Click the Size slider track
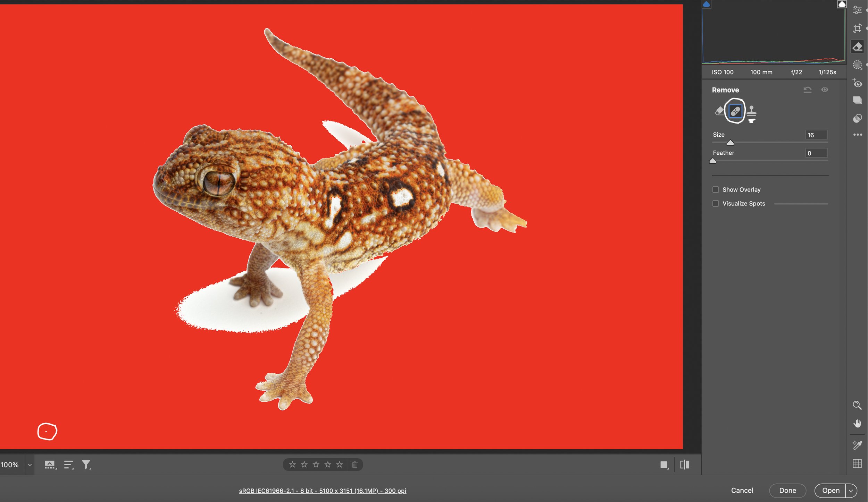868x502 pixels. tap(781, 143)
